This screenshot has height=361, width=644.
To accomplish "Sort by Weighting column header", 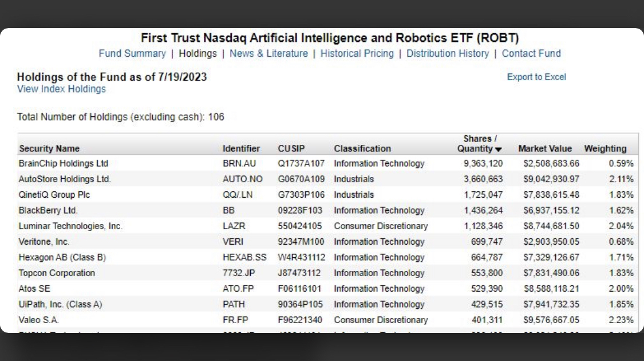I will (x=605, y=149).
